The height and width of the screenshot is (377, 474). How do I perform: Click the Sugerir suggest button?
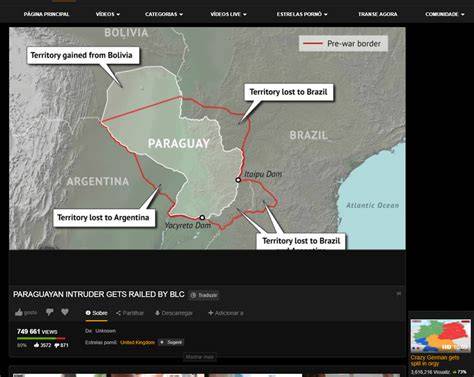171,342
